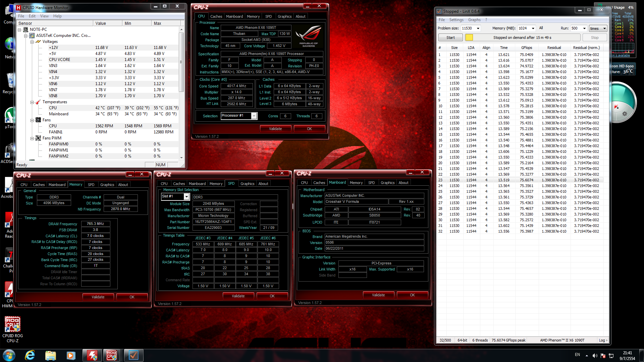This screenshot has width=644, height=362.
Task: Click the volume speaker tray icon
Action: coord(595,355)
